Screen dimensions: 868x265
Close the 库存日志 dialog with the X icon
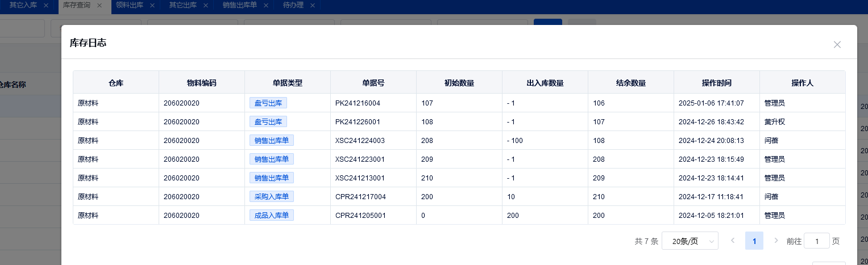(837, 44)
